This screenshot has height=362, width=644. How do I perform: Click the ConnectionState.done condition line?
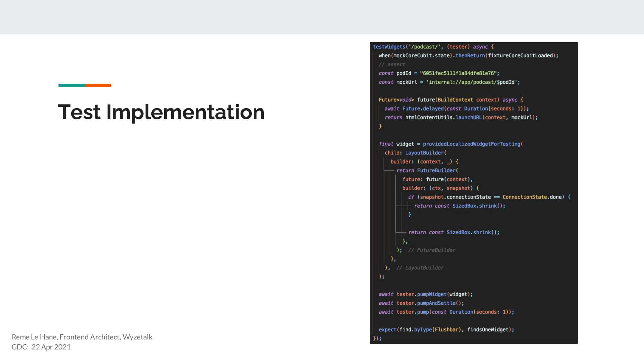tap(489, 197)
